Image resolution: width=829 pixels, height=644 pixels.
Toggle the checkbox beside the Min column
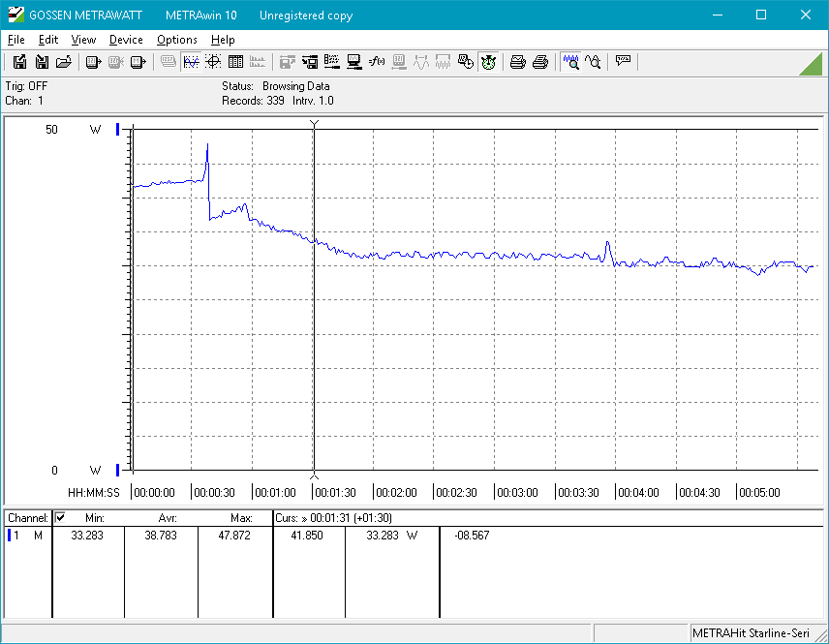(x=60, y=518)
